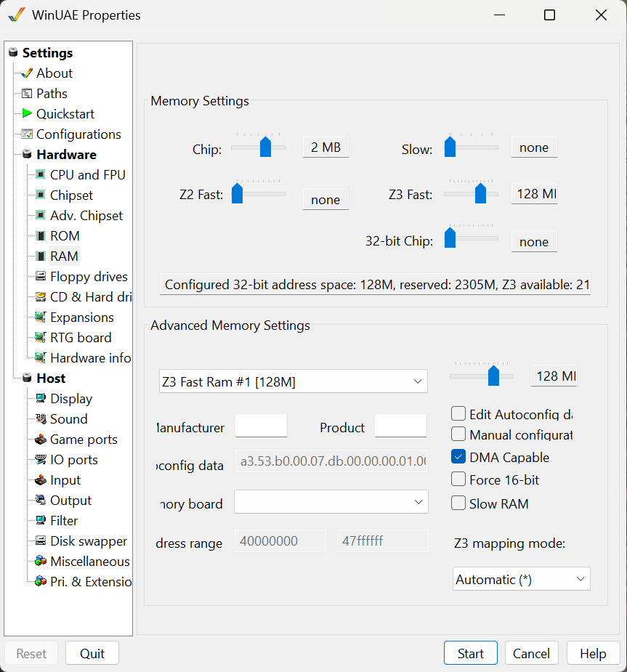Click the CPU and FPU chip icon
Image resolution: width=627 pixels, height=672 pixels.
coord(41,174)
